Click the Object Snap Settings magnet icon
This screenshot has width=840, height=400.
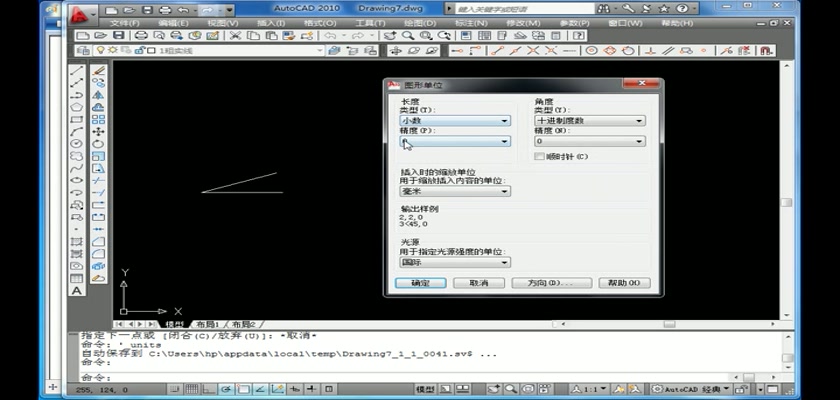coord(767,50)
